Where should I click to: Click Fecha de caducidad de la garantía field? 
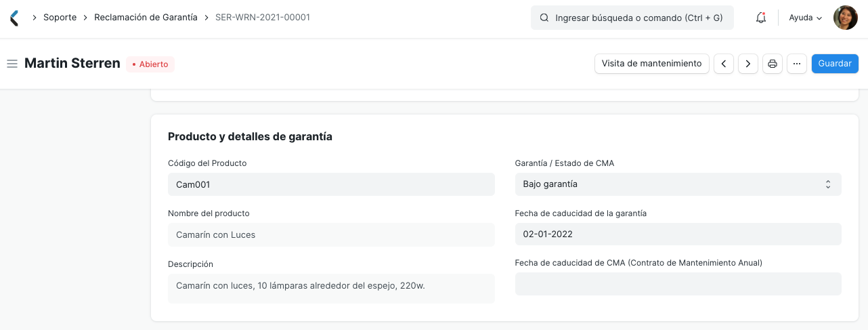click(x=678, y=234)
